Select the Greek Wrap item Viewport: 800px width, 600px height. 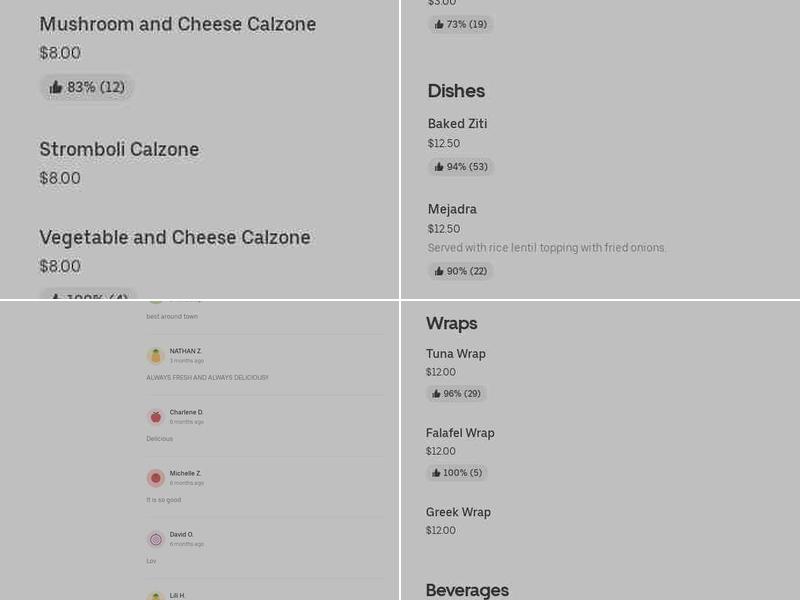[x=458, y=511]
